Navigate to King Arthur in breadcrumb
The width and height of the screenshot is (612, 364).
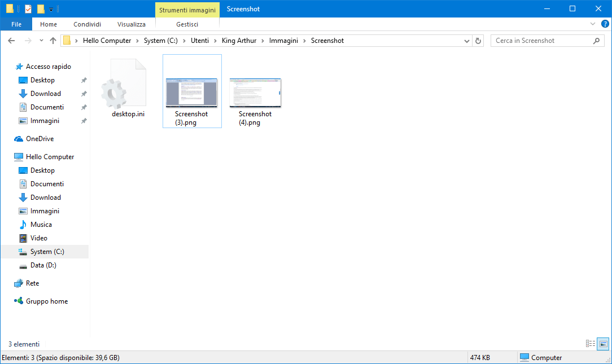point(240,41)
